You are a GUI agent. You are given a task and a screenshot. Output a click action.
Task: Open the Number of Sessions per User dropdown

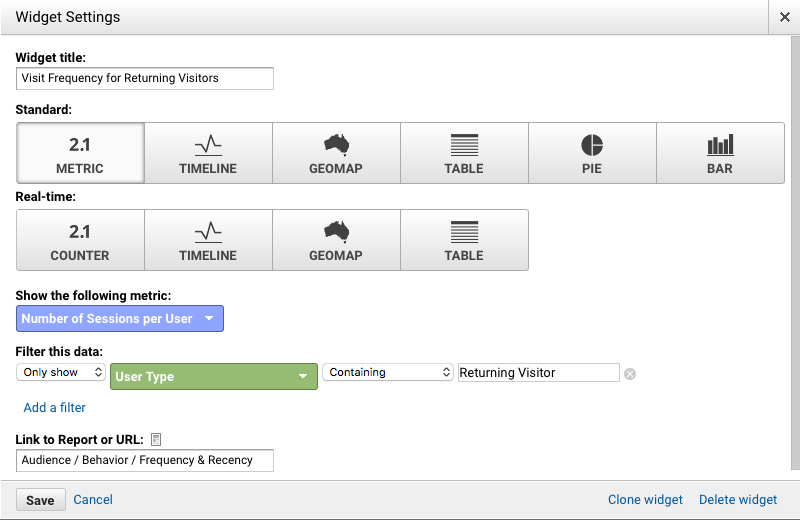click(x=120, y=318)
